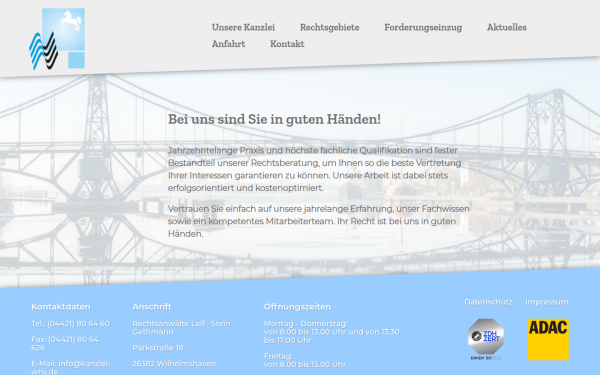Click the law firm logo with the horse
Image resolution: width=600 pixels, height=375 pixels.
coord(57,39)
